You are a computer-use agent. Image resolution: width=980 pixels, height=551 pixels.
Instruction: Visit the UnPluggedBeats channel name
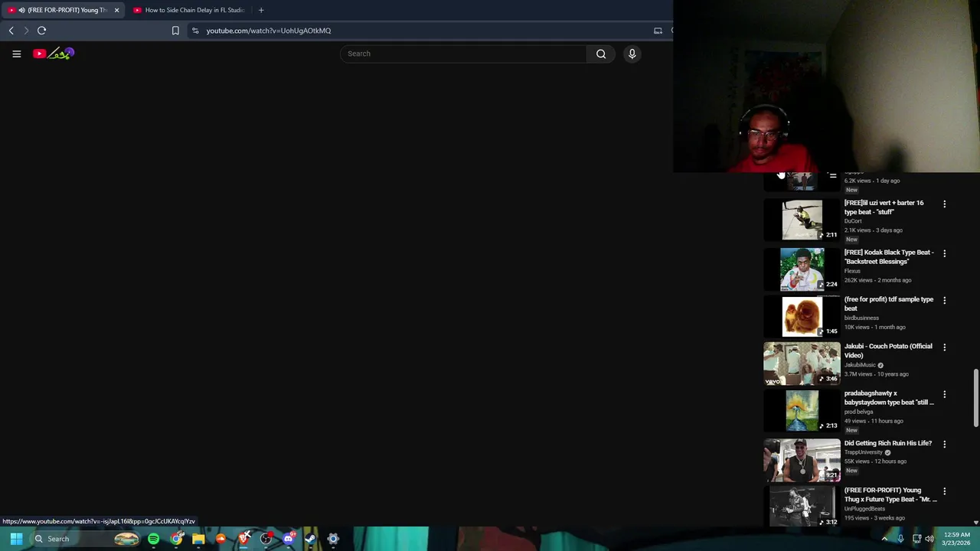coord(864,509)
